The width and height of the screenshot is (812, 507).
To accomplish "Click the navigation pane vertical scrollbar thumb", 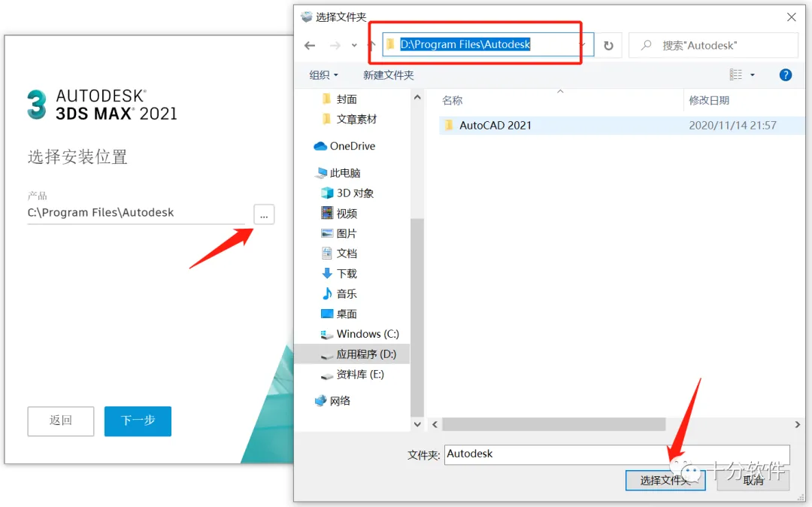I will coord(417,317).
